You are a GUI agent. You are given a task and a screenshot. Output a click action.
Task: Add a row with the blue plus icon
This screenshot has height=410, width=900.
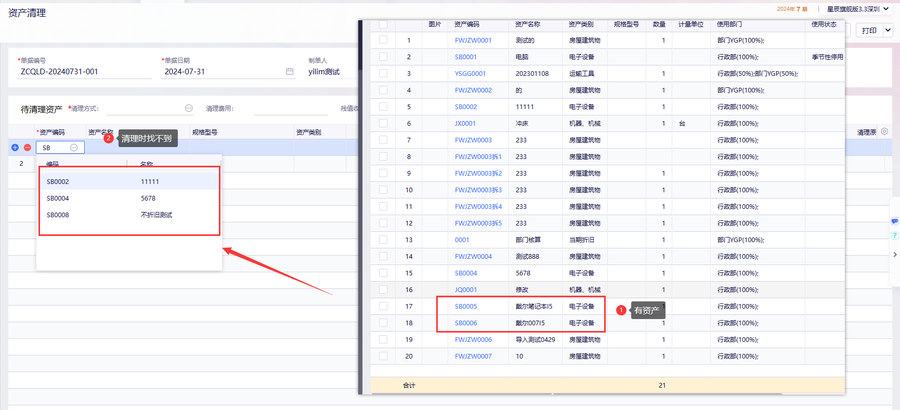click(x=15, y=148)
